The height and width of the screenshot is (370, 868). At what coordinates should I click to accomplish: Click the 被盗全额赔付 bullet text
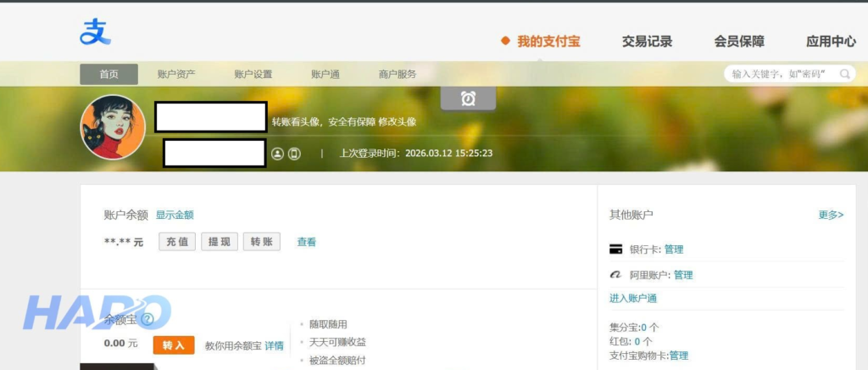(x=337, y=361)
